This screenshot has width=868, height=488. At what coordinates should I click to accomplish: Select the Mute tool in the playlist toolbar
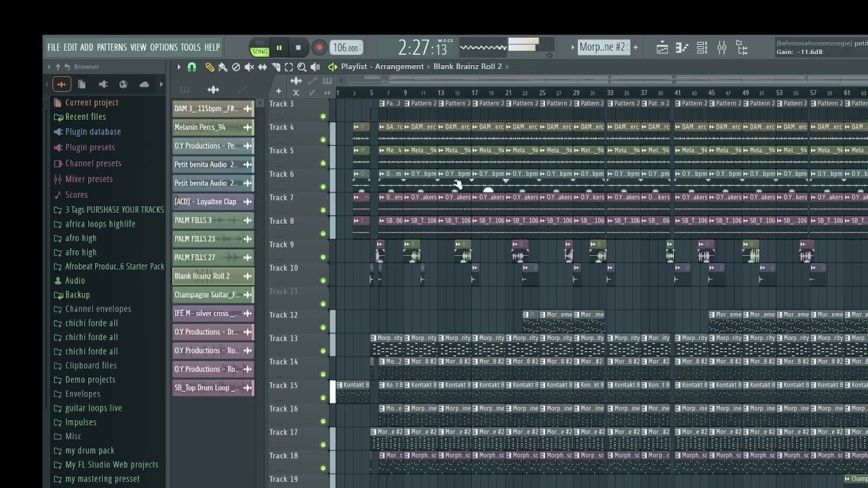coord(249,66)
